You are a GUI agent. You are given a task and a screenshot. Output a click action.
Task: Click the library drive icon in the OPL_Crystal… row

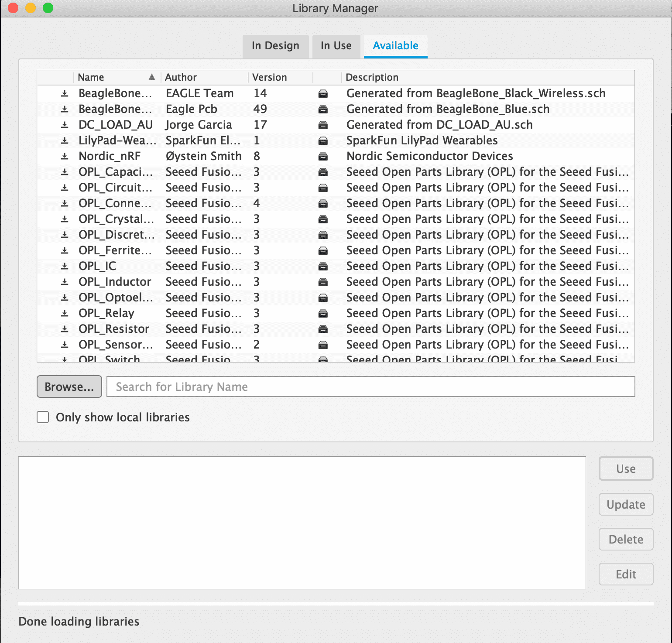323,219
